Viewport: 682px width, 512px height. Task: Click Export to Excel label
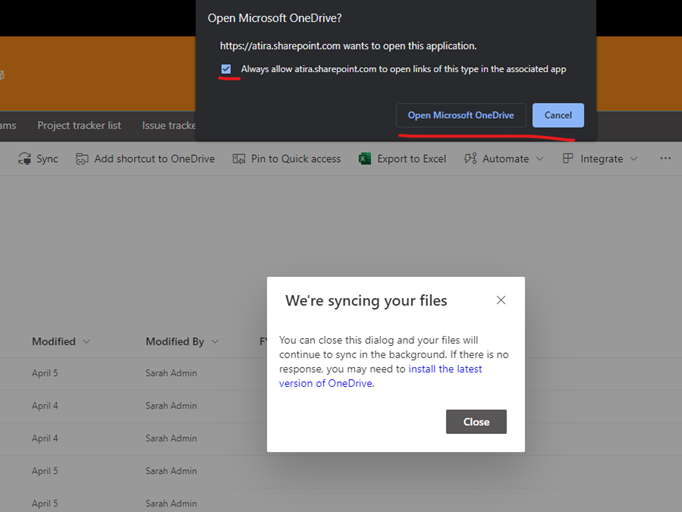[x=412, y=159]
